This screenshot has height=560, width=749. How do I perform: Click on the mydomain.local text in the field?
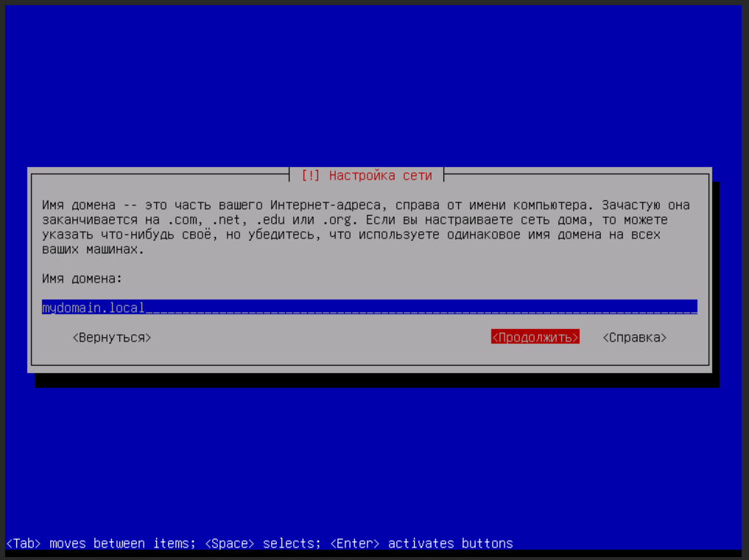tap(94, 308)
